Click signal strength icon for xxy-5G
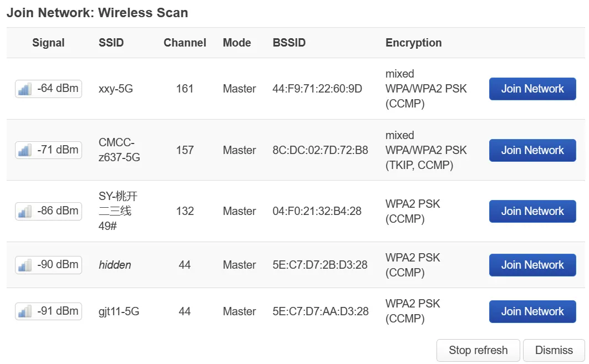This screenshot has width=589, height=364. (x=24, y=89)
